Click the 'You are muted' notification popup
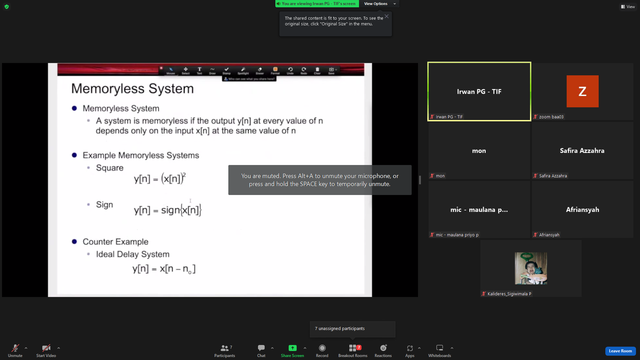640x360 pixels. (x=320, y=180)
